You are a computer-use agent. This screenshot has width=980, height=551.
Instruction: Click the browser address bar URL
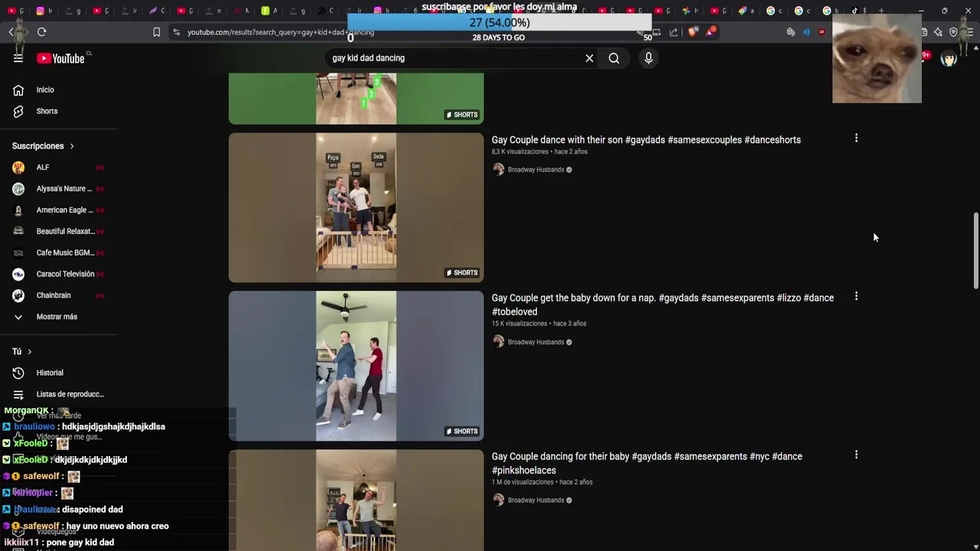281,32
